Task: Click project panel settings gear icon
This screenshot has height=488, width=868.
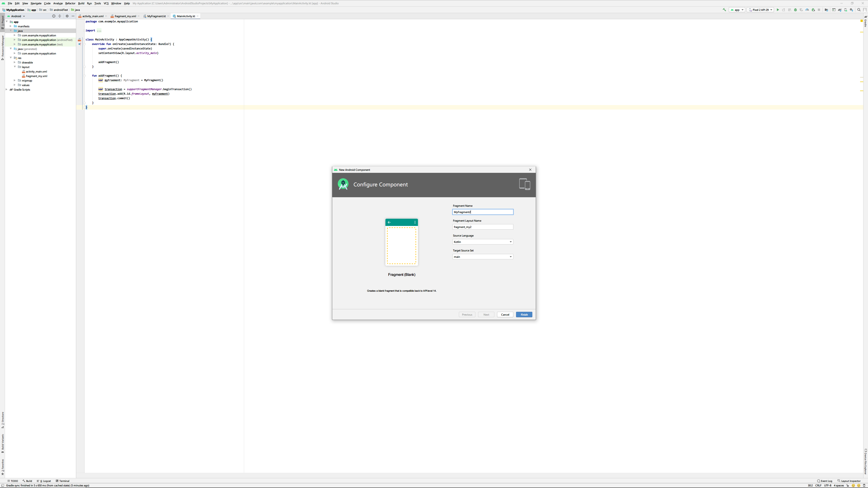Action: 67,16
